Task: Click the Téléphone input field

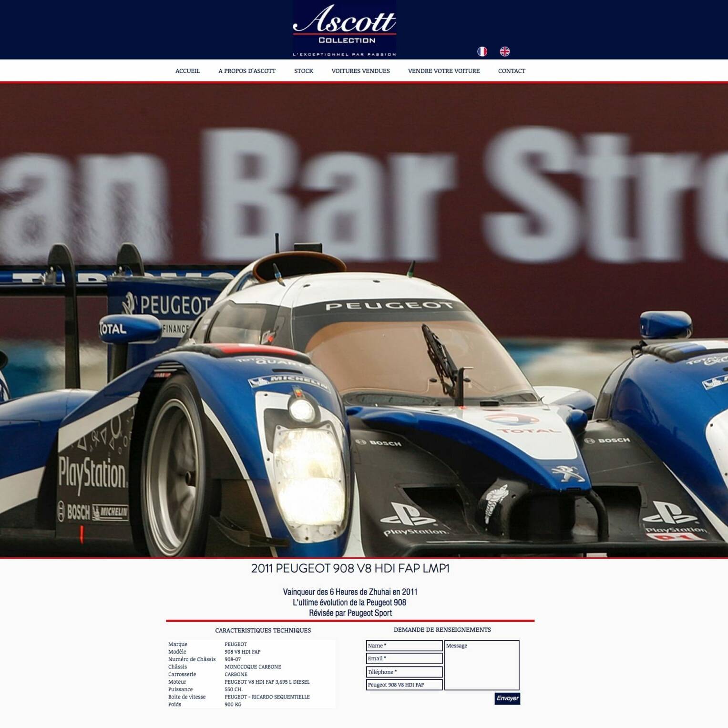Action: (404, 672)
